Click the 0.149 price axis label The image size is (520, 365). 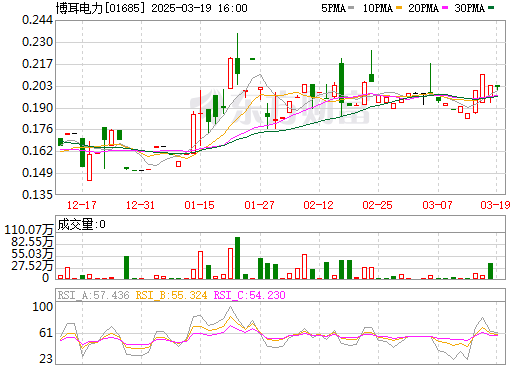[x=37, y=173]
